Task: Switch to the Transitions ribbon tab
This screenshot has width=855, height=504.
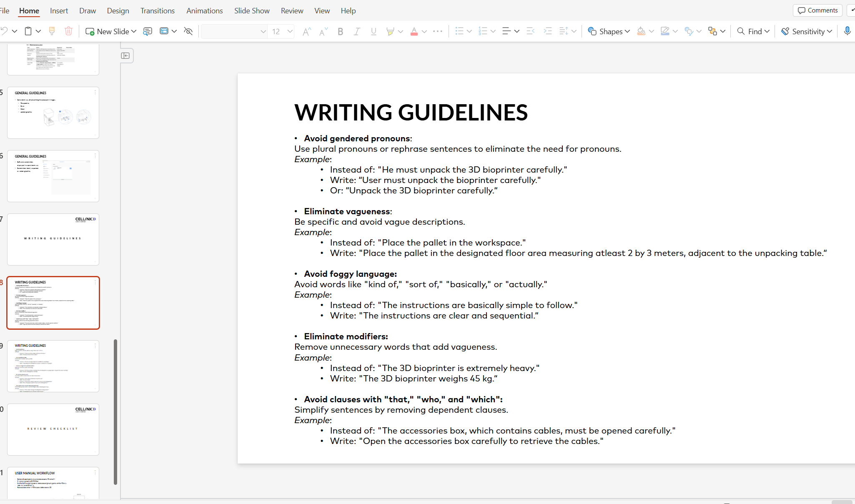Action: [157, 10]
